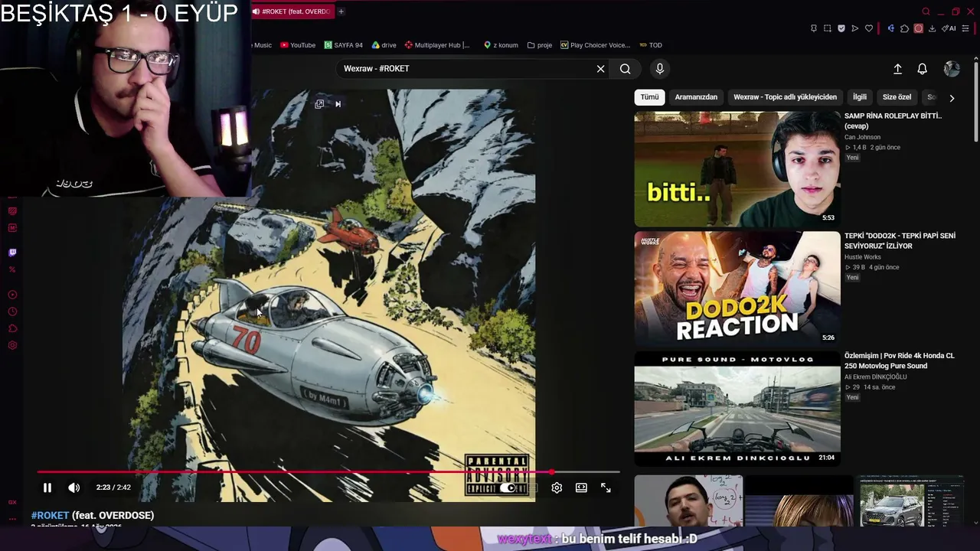Image resolution: width=980 pixels, height=551 pixels.
Task: Start voice search with the microphone
Action: point(660,69)
